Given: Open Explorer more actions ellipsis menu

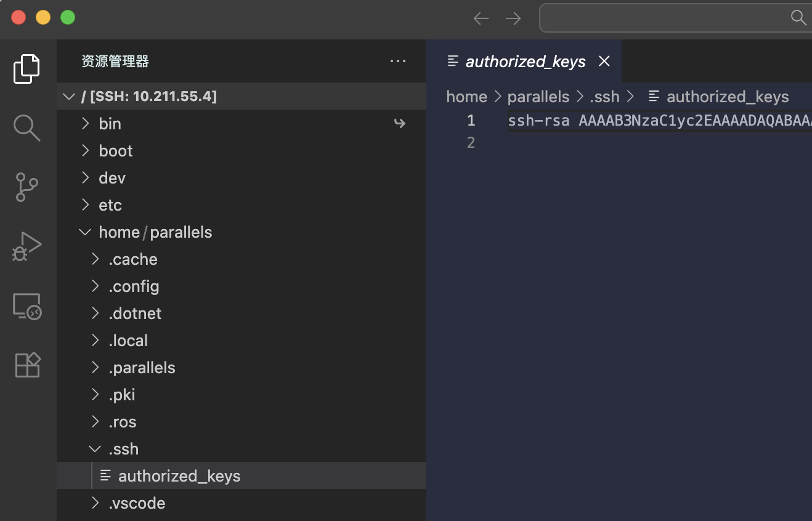Looking at the screenshot, I should coord(398,61).
